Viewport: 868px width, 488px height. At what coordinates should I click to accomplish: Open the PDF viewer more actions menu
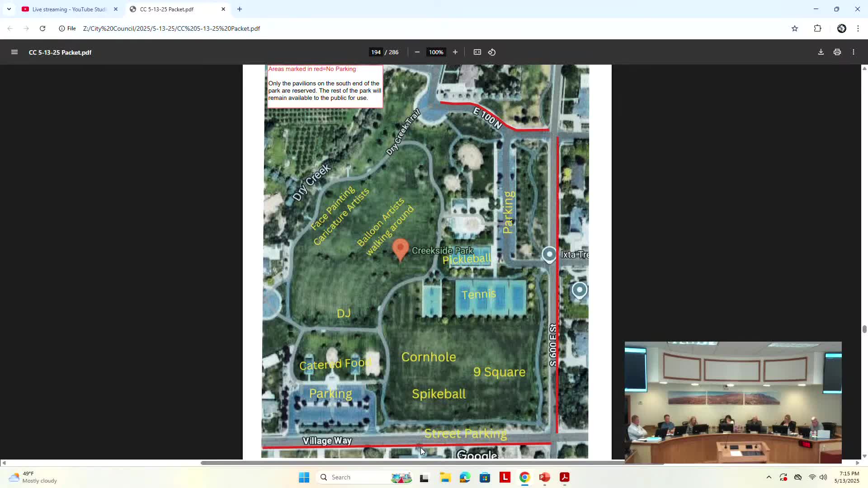pyautogui.click(x=853, y=52)
